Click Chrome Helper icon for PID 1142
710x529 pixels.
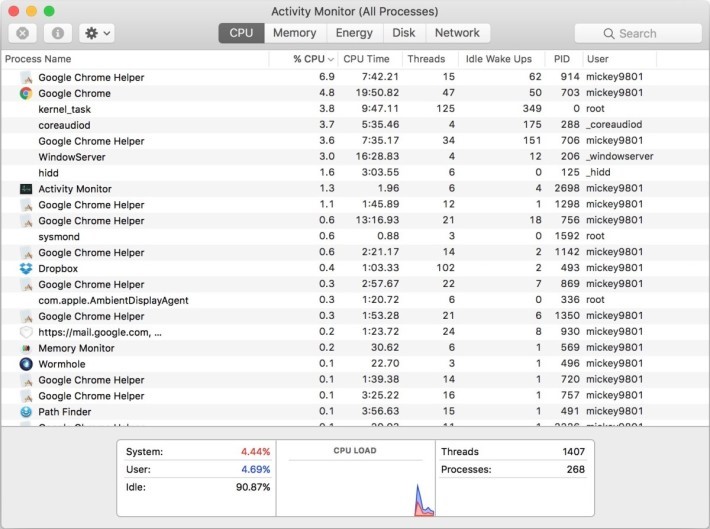pyautogui.click(x=26, y=253)
